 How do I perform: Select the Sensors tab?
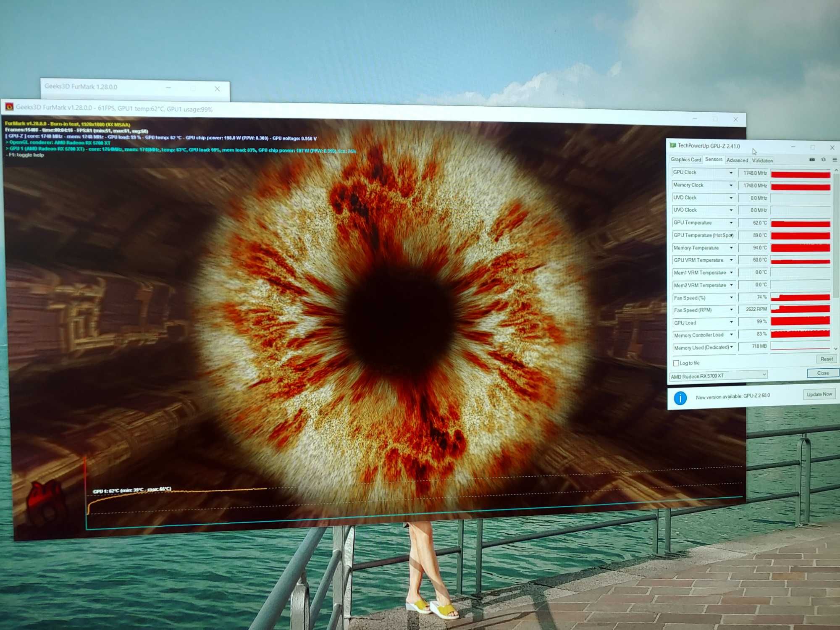click(714, 159)
